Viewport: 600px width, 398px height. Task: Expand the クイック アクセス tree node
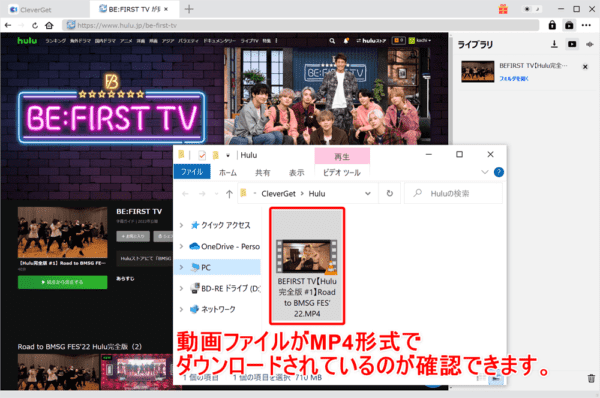181,225
